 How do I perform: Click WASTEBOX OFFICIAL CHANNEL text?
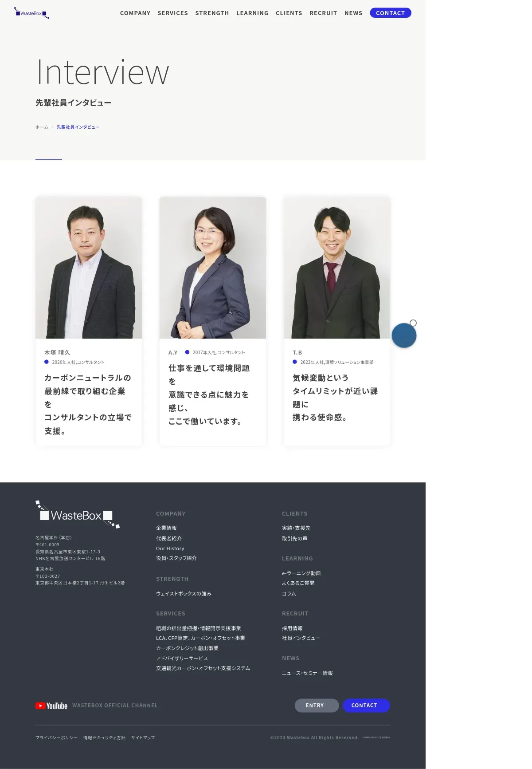point(115,706)
